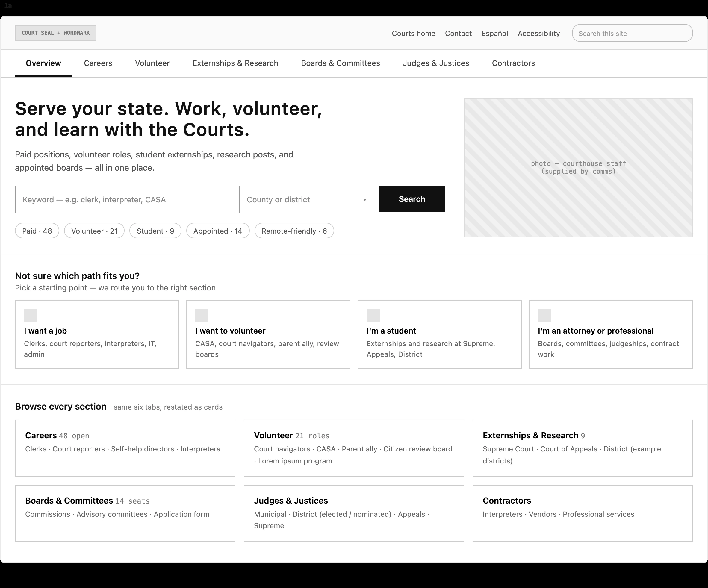Switch to the Contractors tab
The image size is (708, 588).
(513, 63)
